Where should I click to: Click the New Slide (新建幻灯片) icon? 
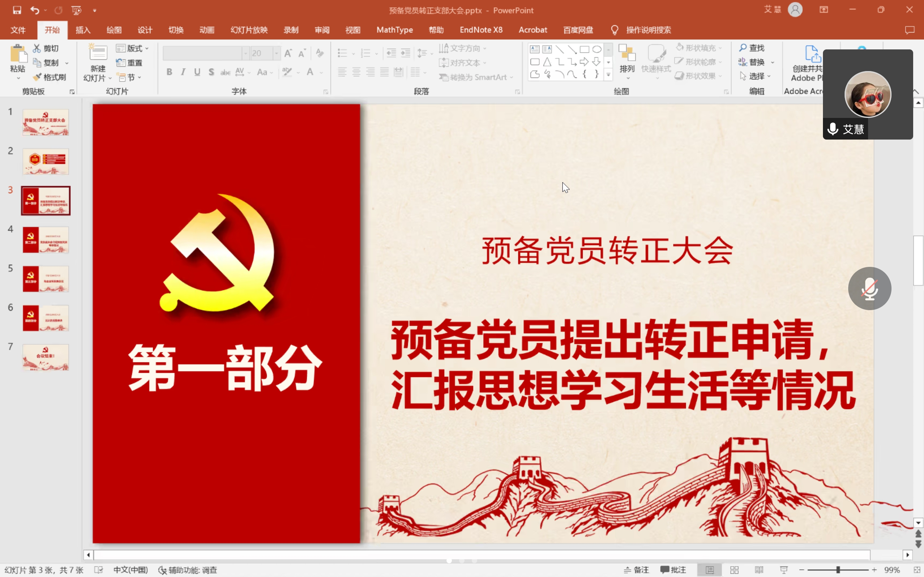coord(98,53)
